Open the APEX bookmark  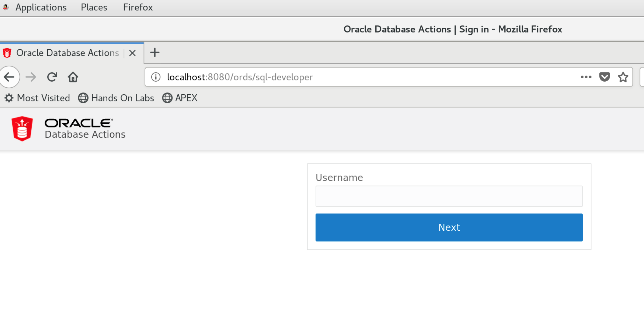pos(180,98)
